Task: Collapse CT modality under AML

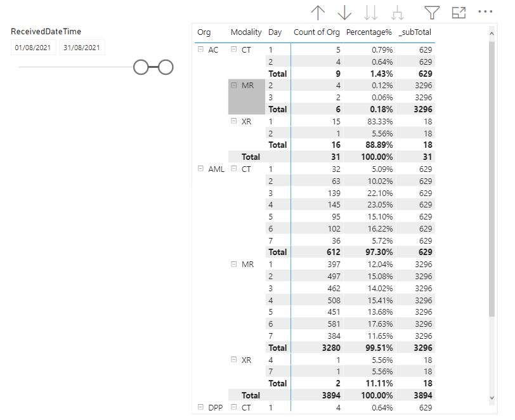Action: pos(233,169)
